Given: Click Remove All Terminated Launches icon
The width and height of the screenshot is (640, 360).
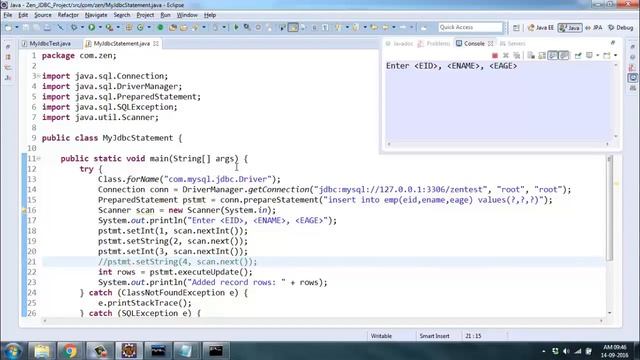Looking at the screenshot, I should (x=517, y=56).
